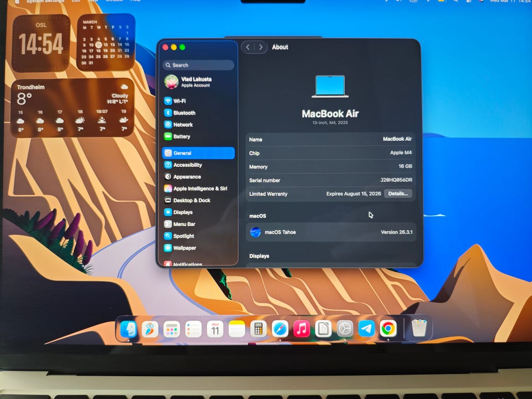Open LibreOffice document icon in Dock

click(x=323, y=329)
